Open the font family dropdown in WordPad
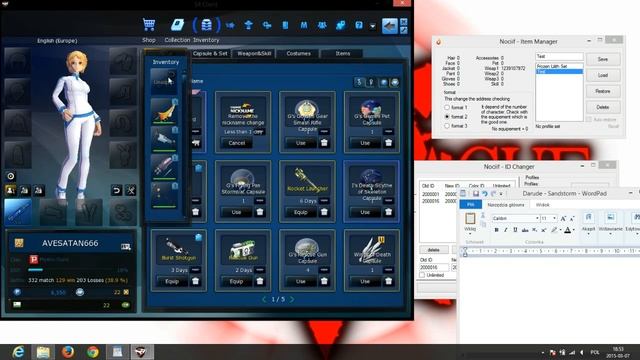Viewport: 640px width, 360px height. [537, 218]
